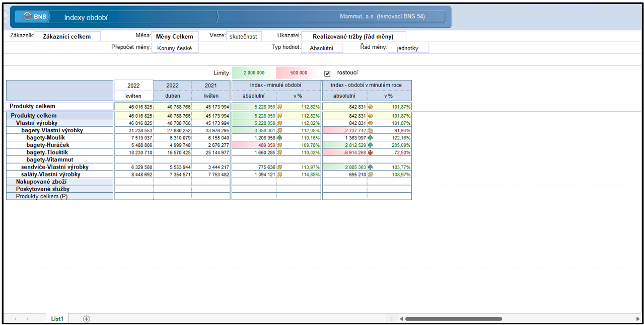Open the Zákazník selector Zákazníci celkem
This screenshot has height=325, width=644.
coord(67,36)
